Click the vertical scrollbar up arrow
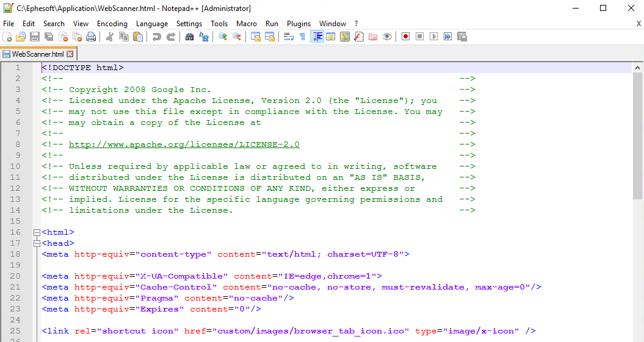 point(637,68)
